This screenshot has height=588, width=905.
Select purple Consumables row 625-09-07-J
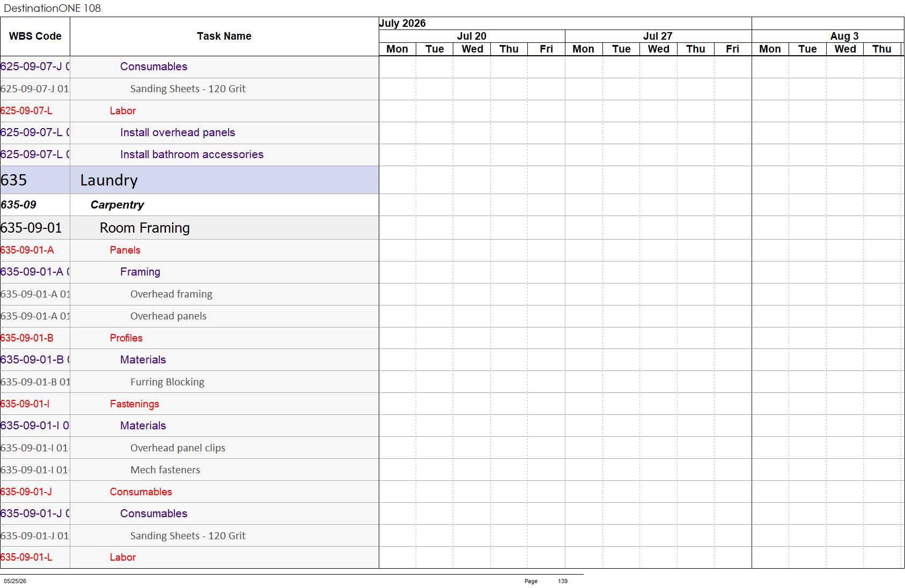click(x=189, y=67)
